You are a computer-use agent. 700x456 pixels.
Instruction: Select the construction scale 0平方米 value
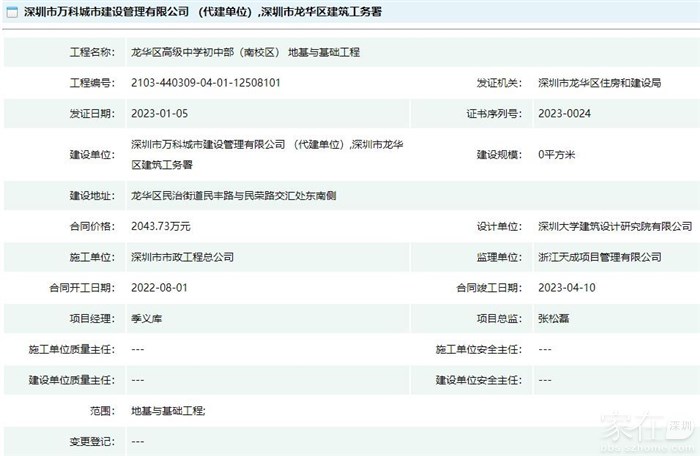(557, 154)
